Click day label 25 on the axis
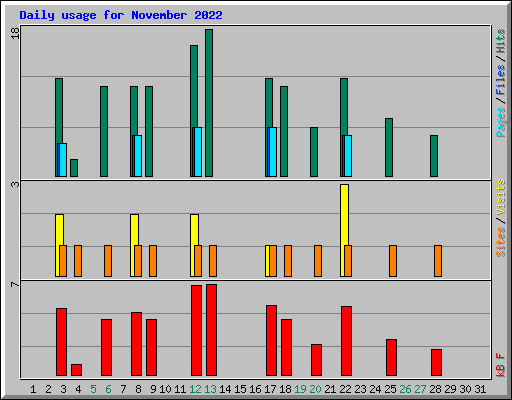 click(x=390, y=389)
